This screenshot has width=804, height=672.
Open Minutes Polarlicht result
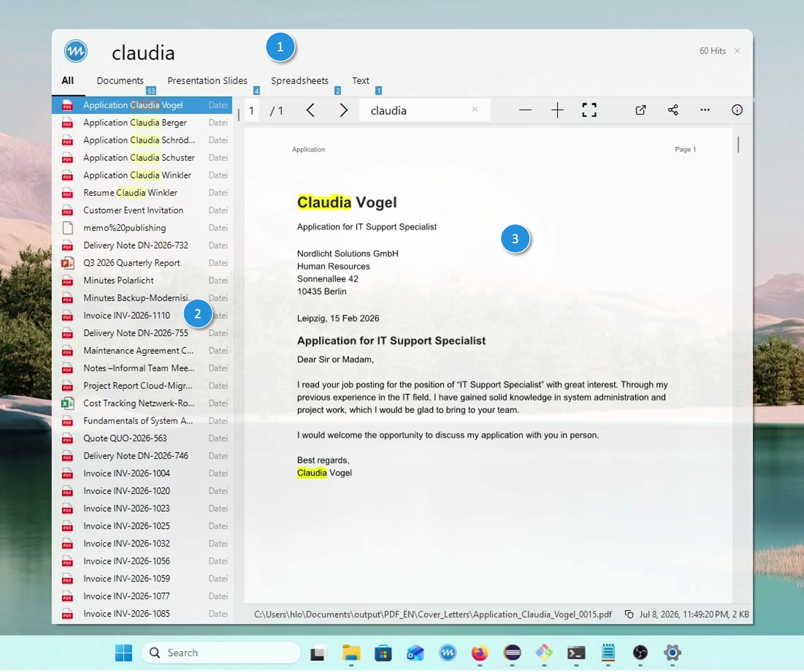[142, 281]
